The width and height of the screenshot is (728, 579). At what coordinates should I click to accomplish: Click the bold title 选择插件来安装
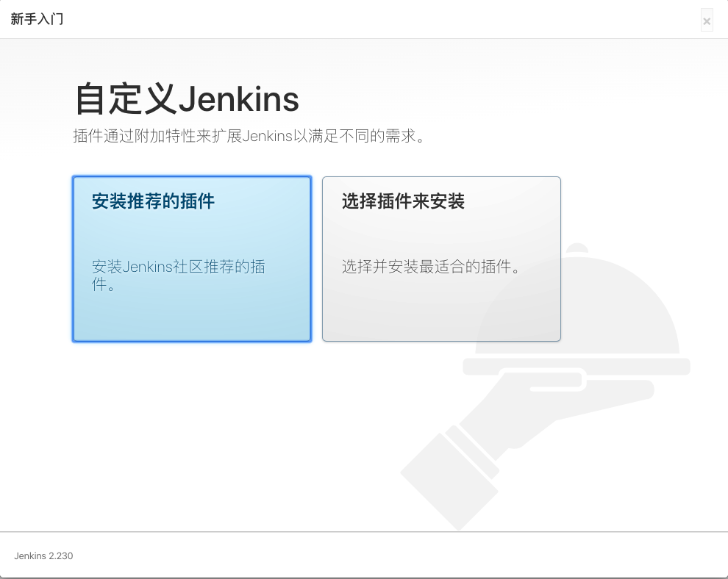[403, 201]
